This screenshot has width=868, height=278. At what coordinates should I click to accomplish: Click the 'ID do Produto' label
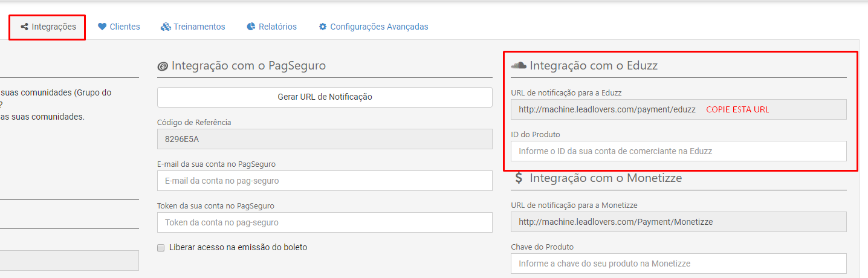pos(536,134)
